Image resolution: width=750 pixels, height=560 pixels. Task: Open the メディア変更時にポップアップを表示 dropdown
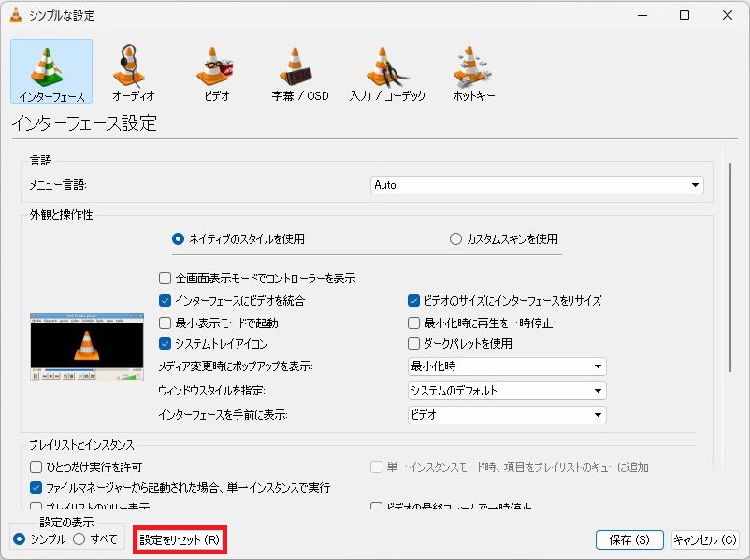pos(507,366)
